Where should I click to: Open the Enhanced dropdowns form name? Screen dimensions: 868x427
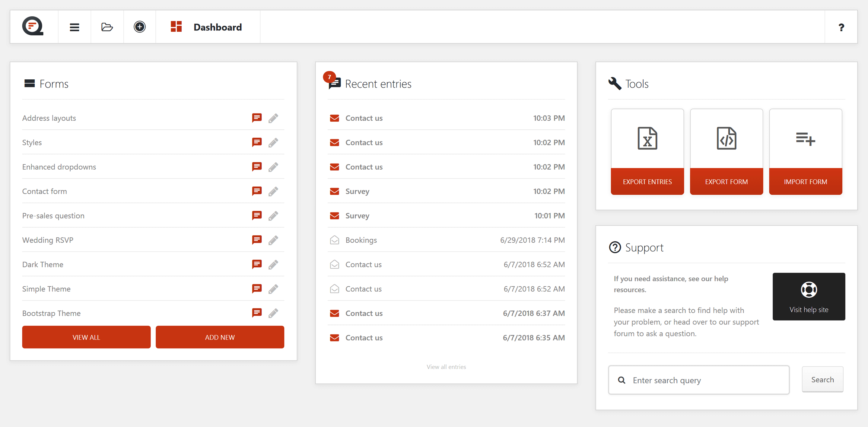pyautogui.click(x=59, y=167)
